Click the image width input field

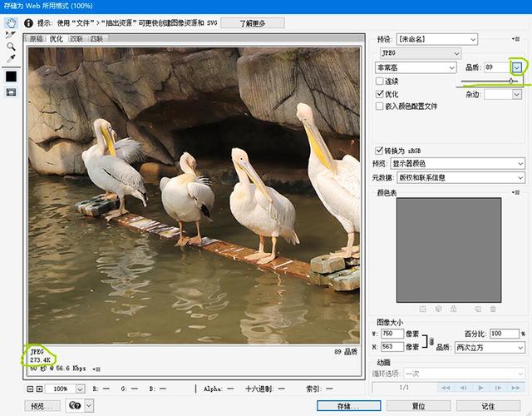click(392, 334)
